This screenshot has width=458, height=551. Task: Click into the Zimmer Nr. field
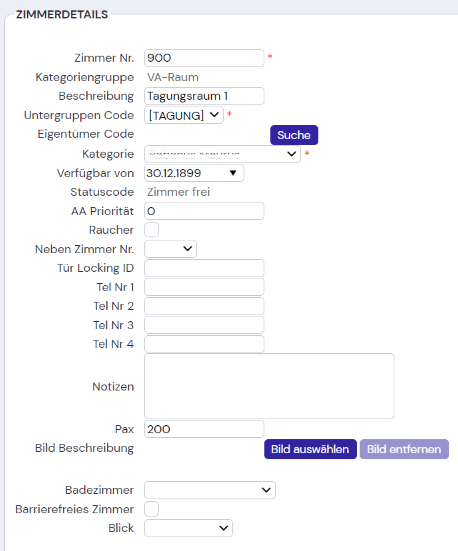[x=204, y=58]
